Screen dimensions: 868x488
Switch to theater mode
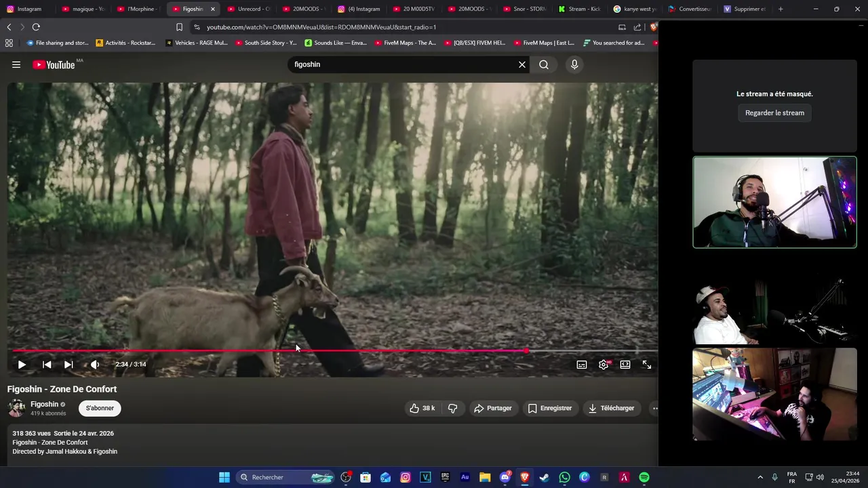click(x=625, y=365)
